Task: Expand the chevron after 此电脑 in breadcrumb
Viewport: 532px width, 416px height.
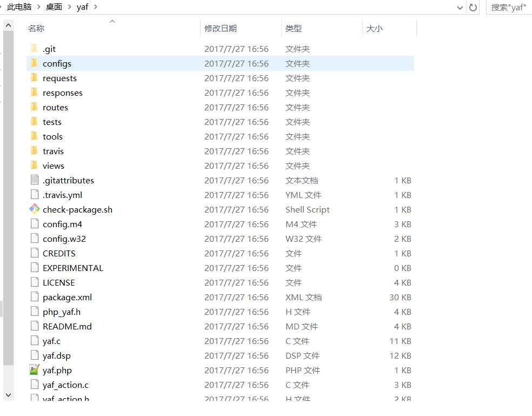Action: [39, 7]
